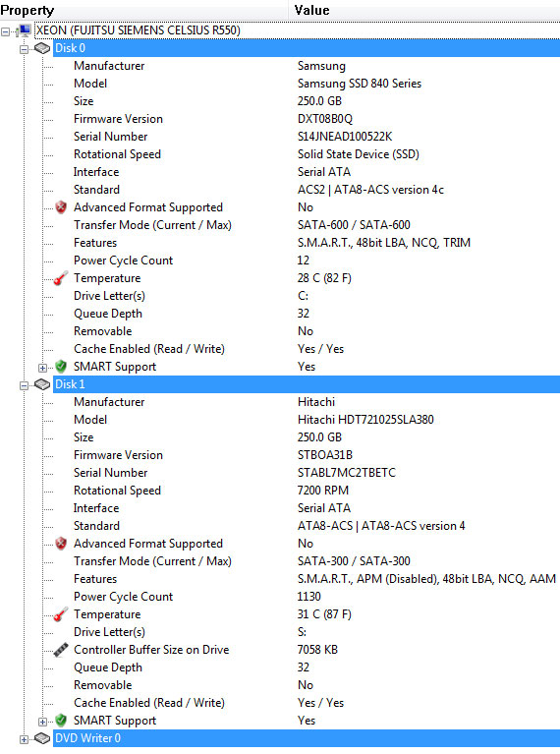Click the Value column header
This screenshot has width=560, height=754.
pos(424,10)
